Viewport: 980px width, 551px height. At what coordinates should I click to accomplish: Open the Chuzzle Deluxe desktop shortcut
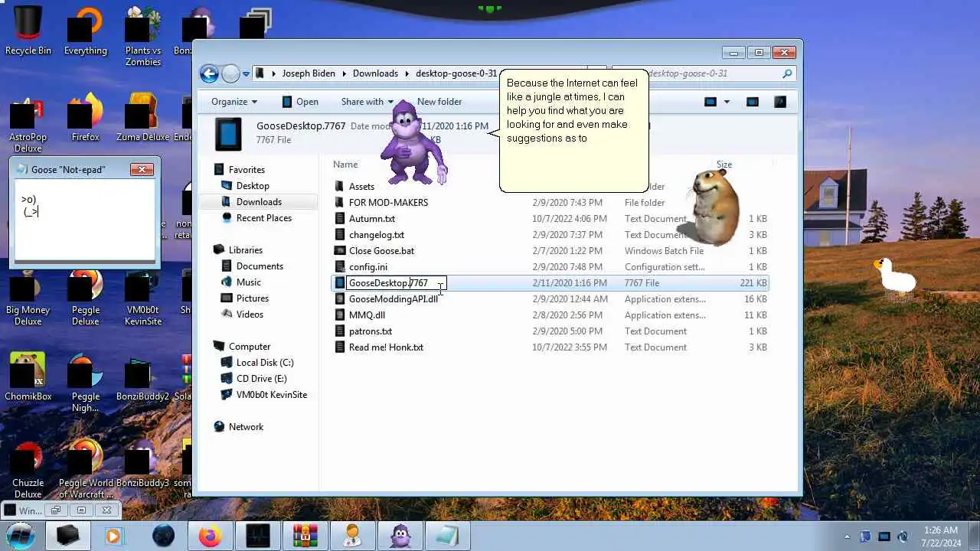coord(28,468)
